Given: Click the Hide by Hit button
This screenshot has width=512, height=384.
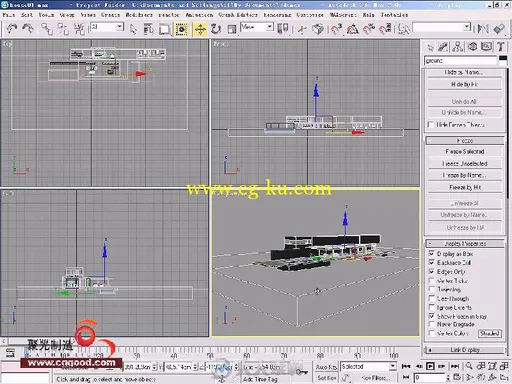Looking at the screenshot, I should [x=465, y=84].
